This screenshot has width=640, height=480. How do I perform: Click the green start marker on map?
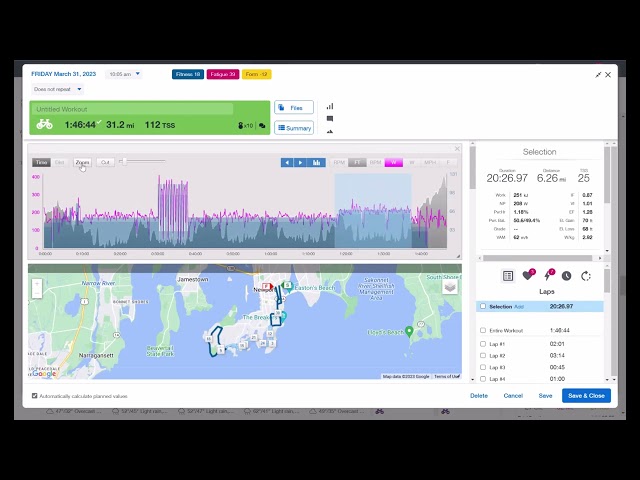(x=287, y=286)
